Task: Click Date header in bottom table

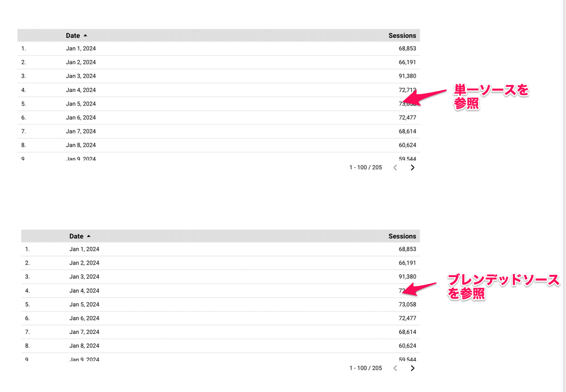Action: tap(76, 236)
